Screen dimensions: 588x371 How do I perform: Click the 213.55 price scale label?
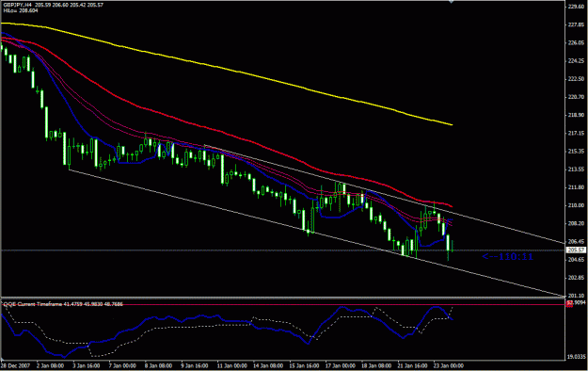point(576,169)
